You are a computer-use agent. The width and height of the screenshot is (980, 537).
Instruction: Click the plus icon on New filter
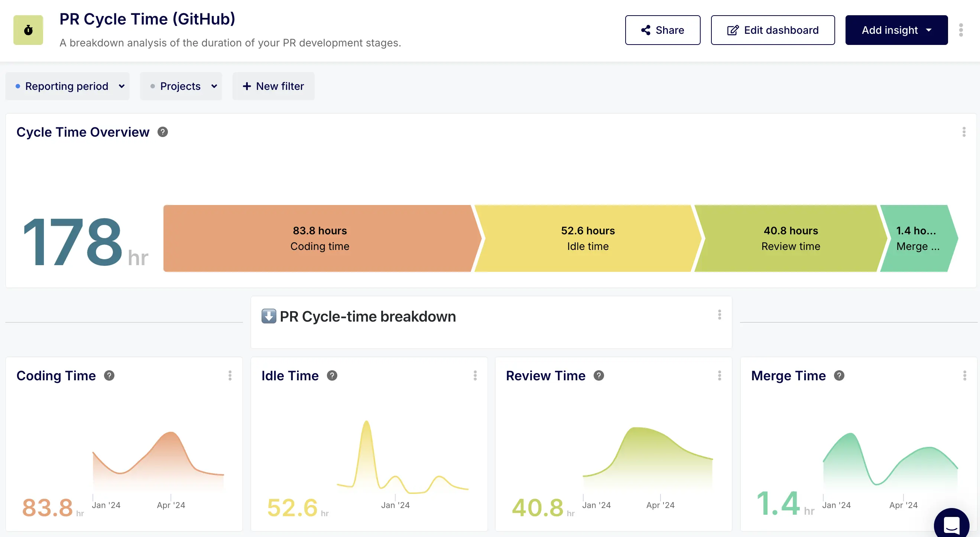248,86
